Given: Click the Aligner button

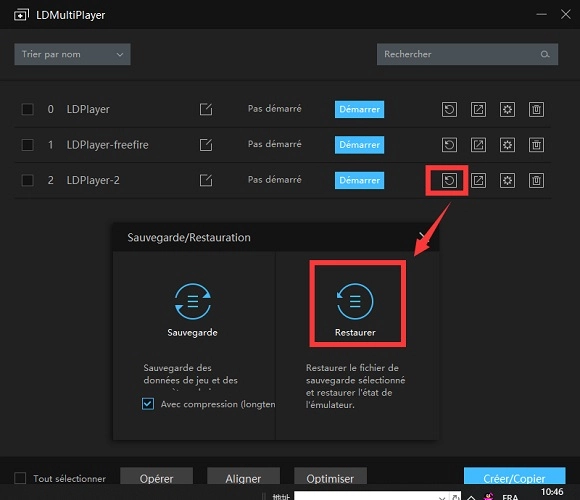Looking at the screenshot, I should pyautogui.click(x=243, y=477).
